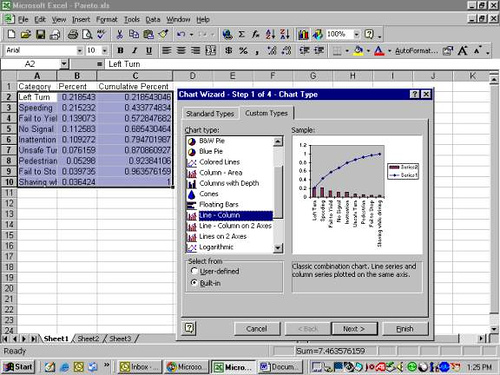Click the Save disk icon
The height and width of the screenshot is (375, 500).
40,34
